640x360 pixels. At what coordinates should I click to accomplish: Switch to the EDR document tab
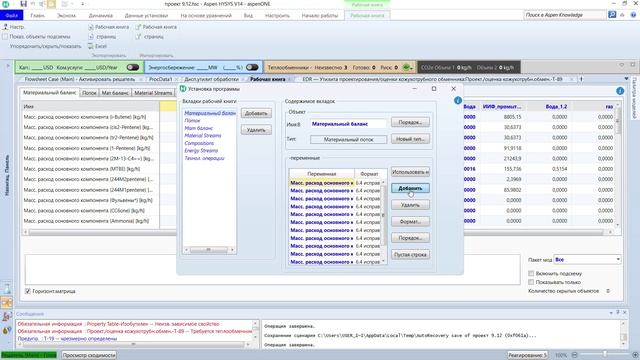[x=432, y=79]
